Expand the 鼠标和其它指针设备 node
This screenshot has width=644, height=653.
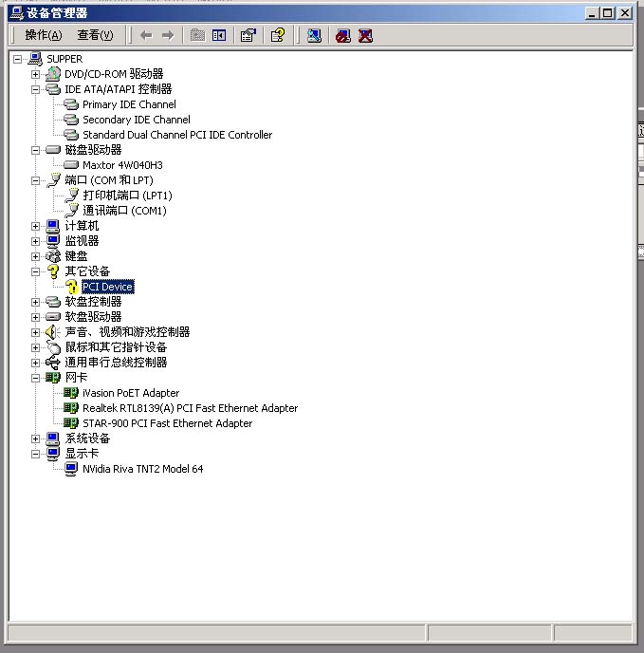(x=35, y=347)
